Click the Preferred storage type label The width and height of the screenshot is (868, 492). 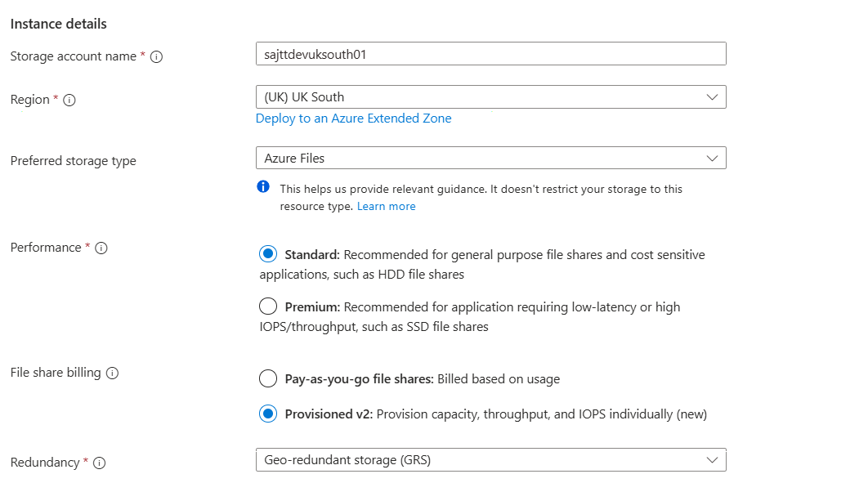(73, 161)
